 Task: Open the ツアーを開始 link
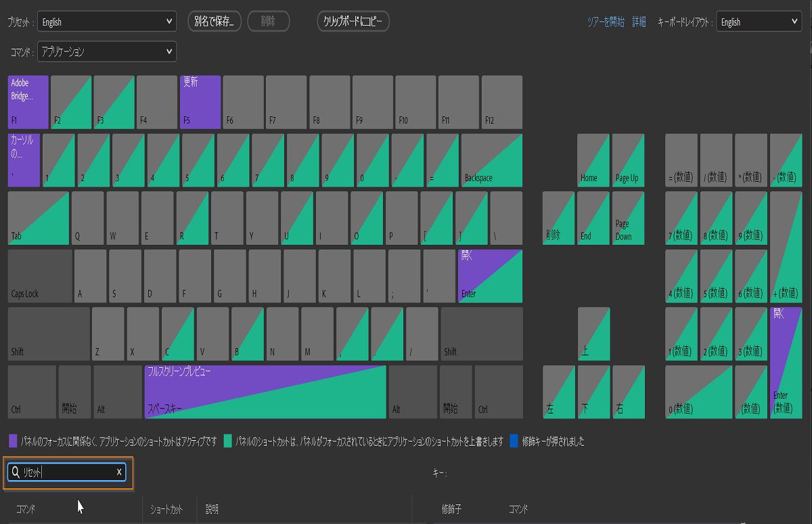click(x=606, y=22)
